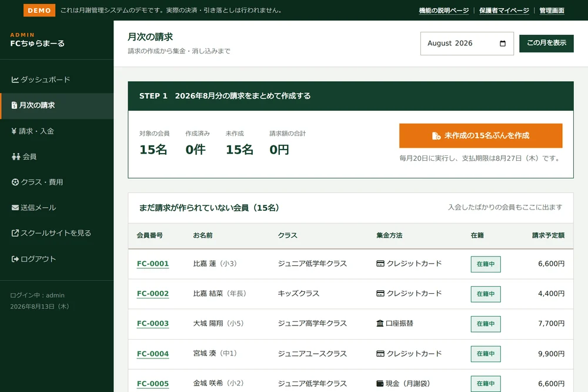Open 機能の説明ページ link
Viewport: 588px width, 392px height.
444,11
